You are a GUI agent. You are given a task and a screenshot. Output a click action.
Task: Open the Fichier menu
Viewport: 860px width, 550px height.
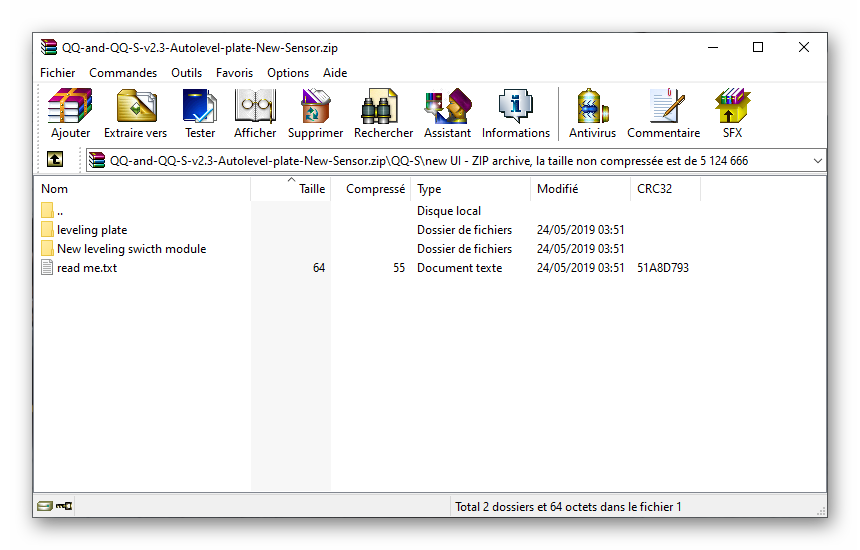point(58,73)
